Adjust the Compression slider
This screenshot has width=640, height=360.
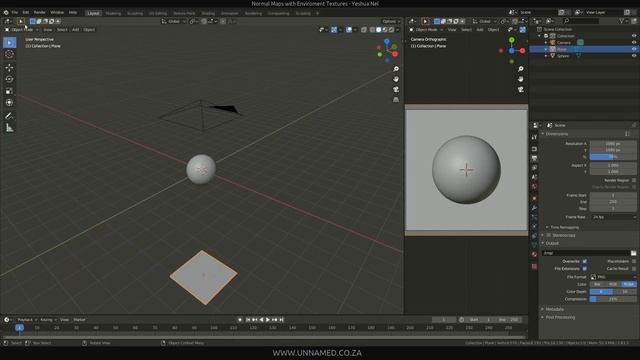tap(613, 299)
